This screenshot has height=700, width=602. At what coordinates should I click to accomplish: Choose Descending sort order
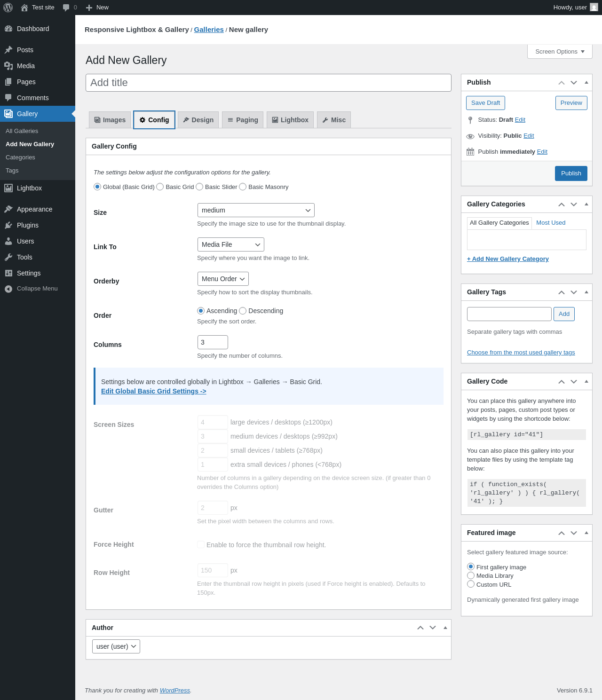243,311
